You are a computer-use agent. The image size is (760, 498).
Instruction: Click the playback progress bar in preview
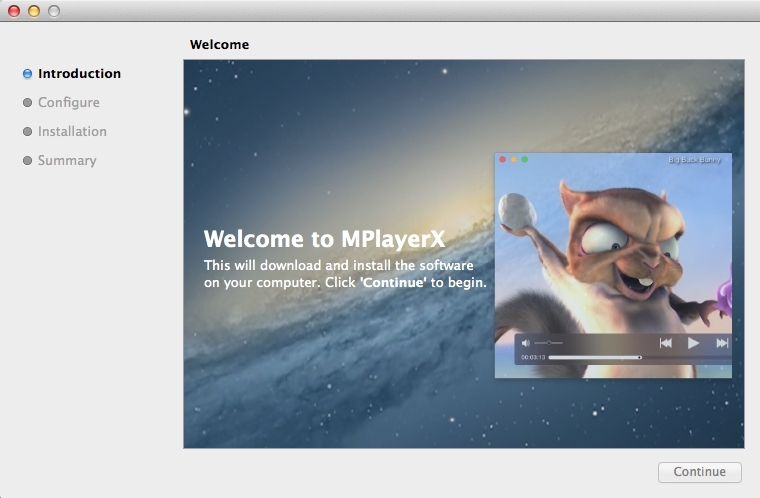click(640, 357)
